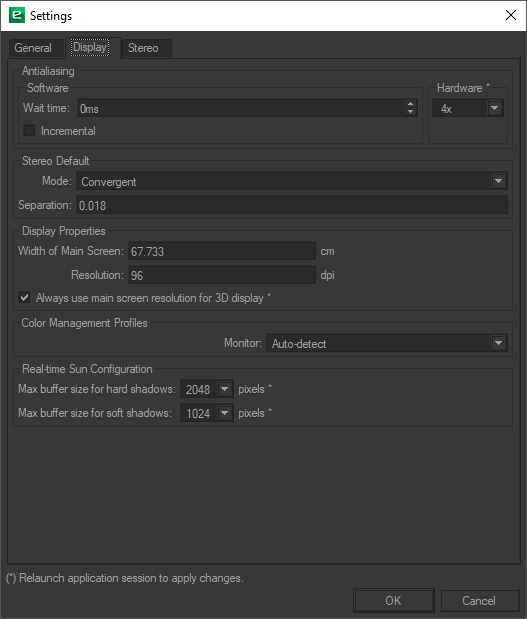Open the Hardware antialiasing 4x dropdown

tap(468, 108)
